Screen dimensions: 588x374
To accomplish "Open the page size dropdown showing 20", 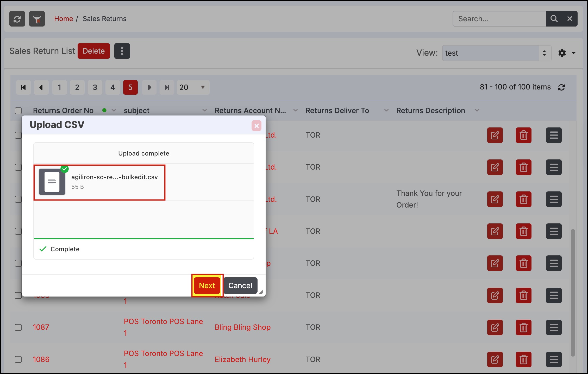I will [x=193, y=87].
